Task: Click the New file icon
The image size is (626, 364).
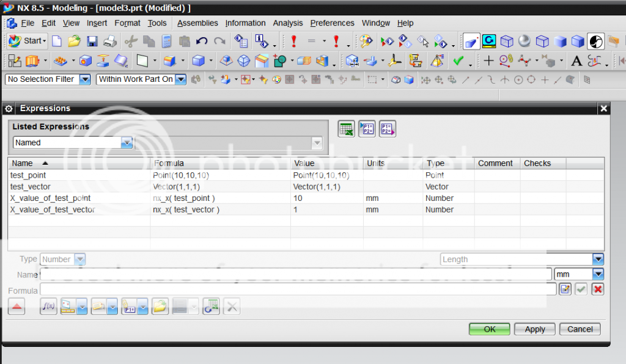Action: 57,41
